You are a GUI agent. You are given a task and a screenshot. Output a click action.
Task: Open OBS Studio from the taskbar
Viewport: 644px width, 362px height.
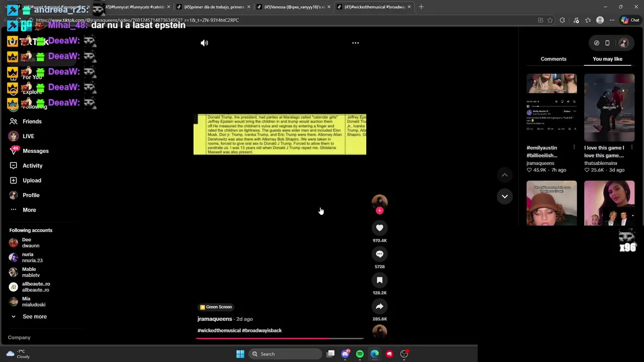[x=404, y=354]
